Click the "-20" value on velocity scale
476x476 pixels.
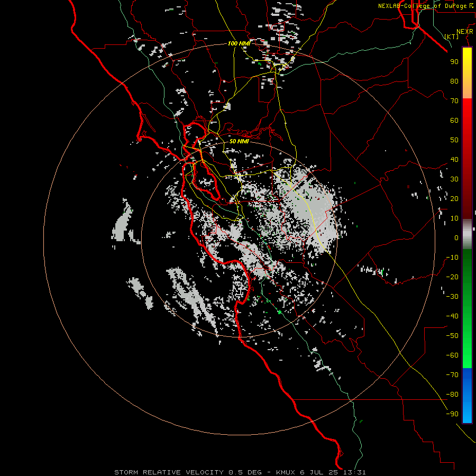click(452, 277)
